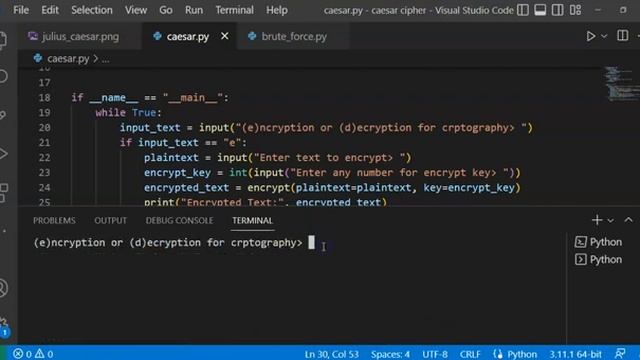The image size is (640, 360).
Task: Click 'encrypted_text' on line 24
Action: click(186, 188)
